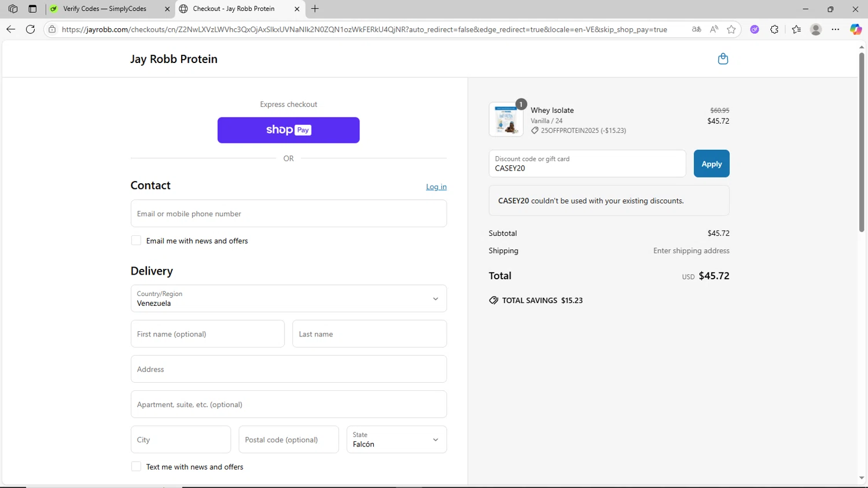Click the Discount code input containing CASEY20

[587, 164]
